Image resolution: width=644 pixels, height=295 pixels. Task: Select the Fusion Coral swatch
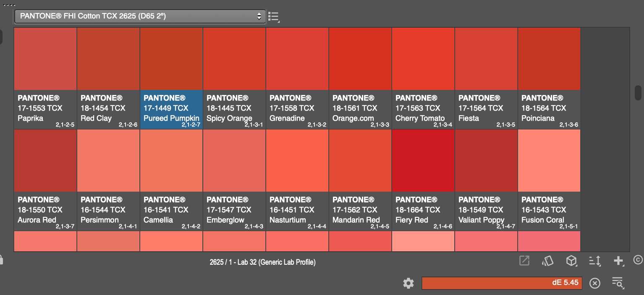click(x=549, y=161)
